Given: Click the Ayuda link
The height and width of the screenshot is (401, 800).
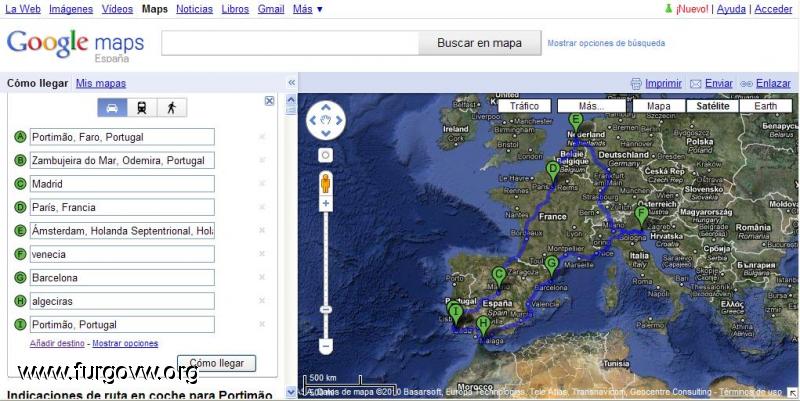Looking at the screenshot, I should [x=731, y=9].
